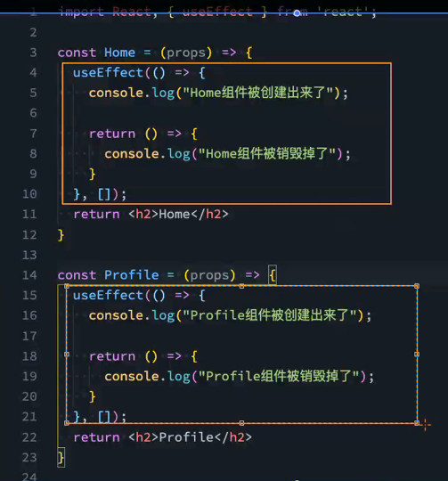Click the yellow closing brace on line 20
The width and height of the screenshot is (448, 481).
tap(92, 396)
